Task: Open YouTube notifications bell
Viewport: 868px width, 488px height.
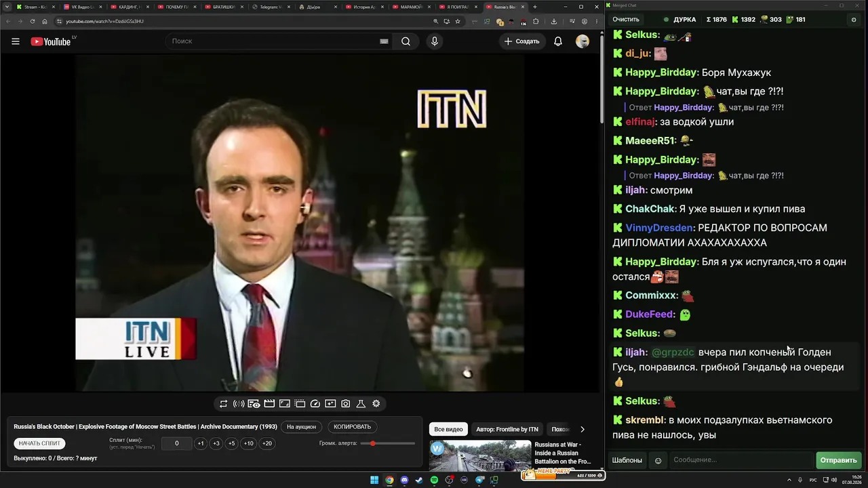Action: tap(558, 41)
